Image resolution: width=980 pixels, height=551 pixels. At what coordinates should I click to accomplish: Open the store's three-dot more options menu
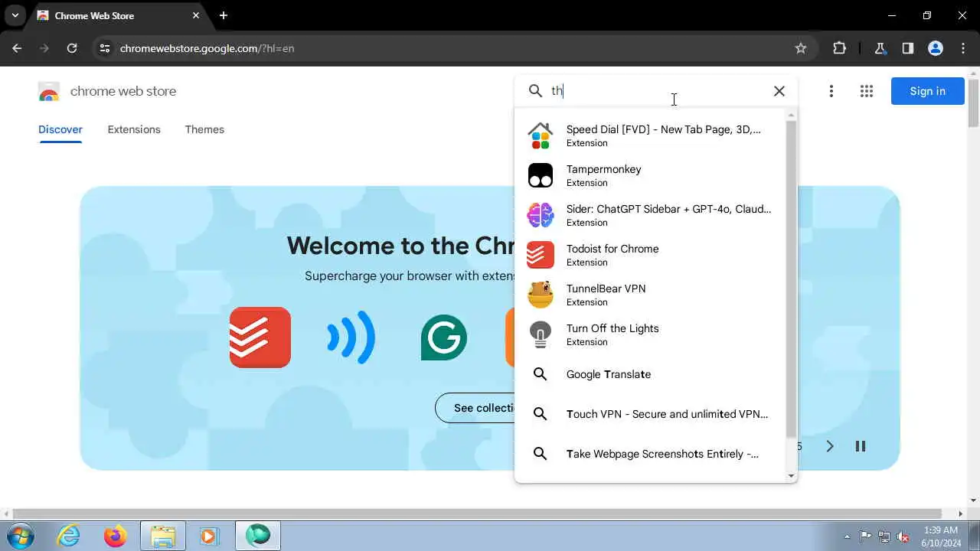tap(831, 91)
